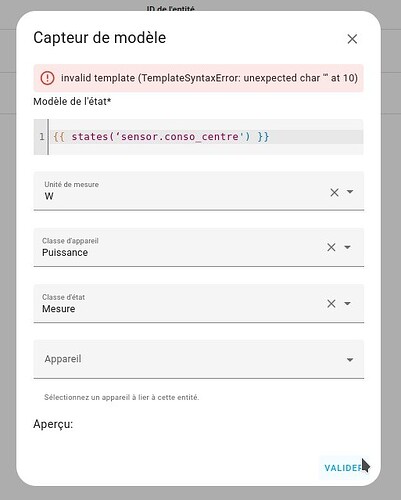Select line number 1 in the editor gutter

click(x=42, y=137)
